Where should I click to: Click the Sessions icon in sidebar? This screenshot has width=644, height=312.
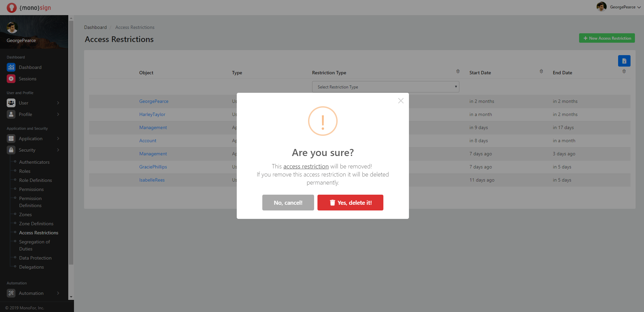(11, 79)
